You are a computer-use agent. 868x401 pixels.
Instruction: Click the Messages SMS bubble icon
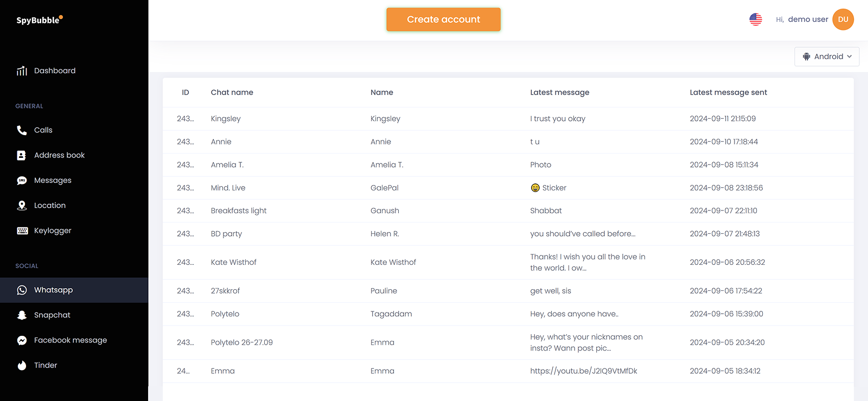[x=22, y=181]
